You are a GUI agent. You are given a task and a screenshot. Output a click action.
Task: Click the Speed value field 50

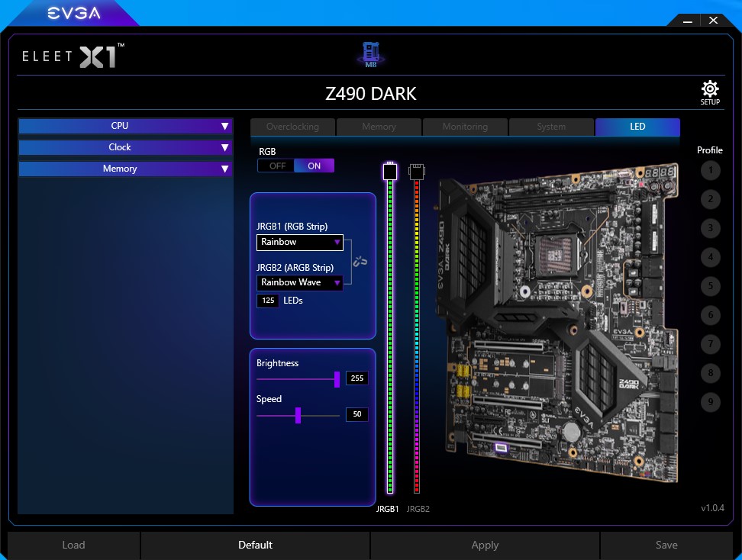(x=357, y=414)
